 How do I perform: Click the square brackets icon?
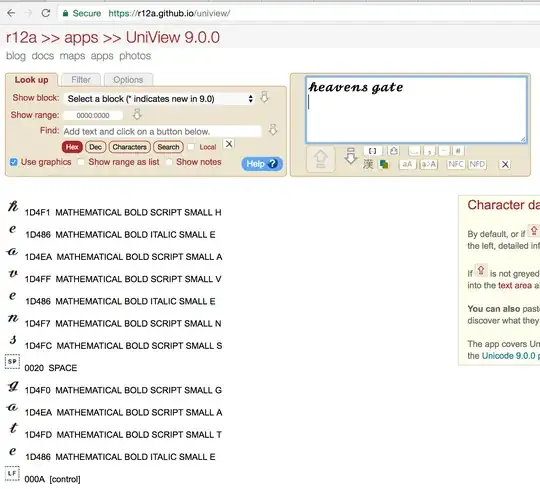pos(372,151)
